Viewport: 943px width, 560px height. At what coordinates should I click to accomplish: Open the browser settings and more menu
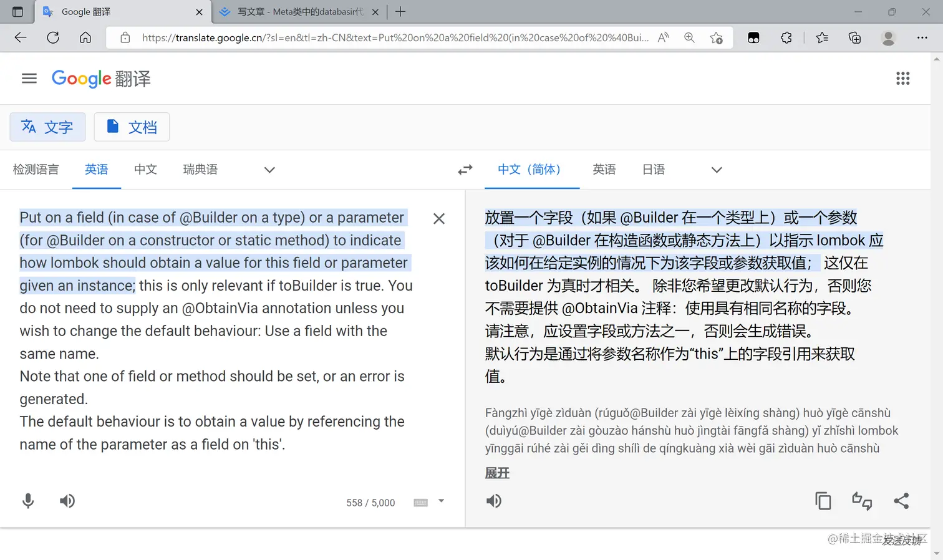922,37
